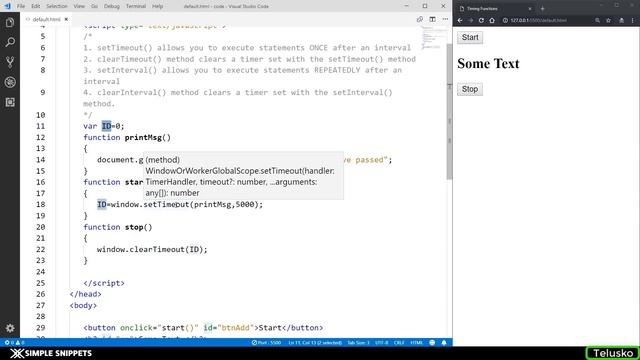Open the Debug view in activity bar

click(10, 82)
